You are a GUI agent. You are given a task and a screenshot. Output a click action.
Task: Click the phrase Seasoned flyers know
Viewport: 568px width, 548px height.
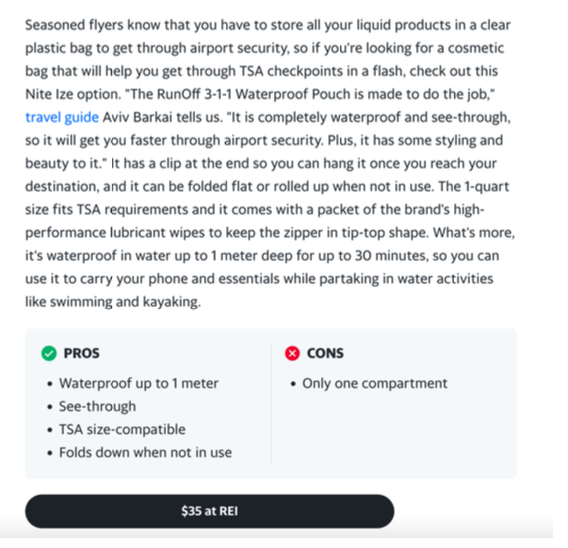93,25
